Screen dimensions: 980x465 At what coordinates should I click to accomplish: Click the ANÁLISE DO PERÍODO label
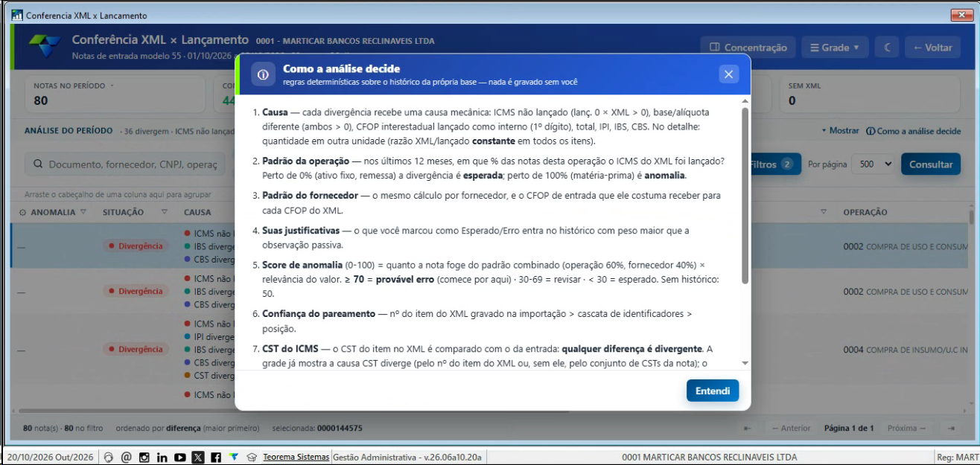[69, 130]
